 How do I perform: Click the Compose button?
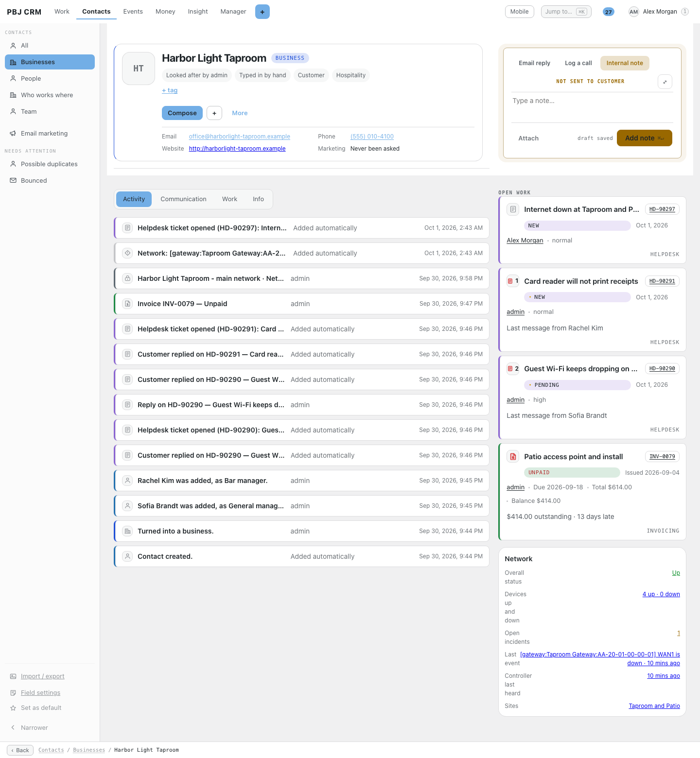tap(182, 113)
